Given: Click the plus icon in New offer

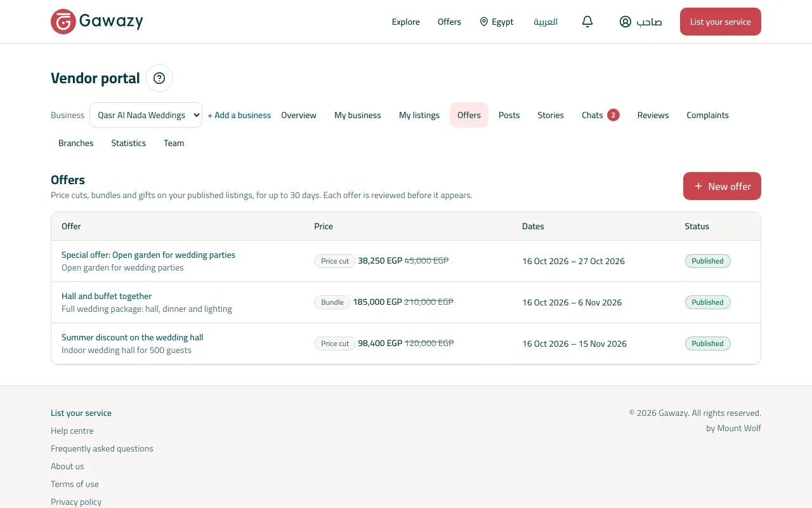Looking at the screenshot, I should point(698,186).
